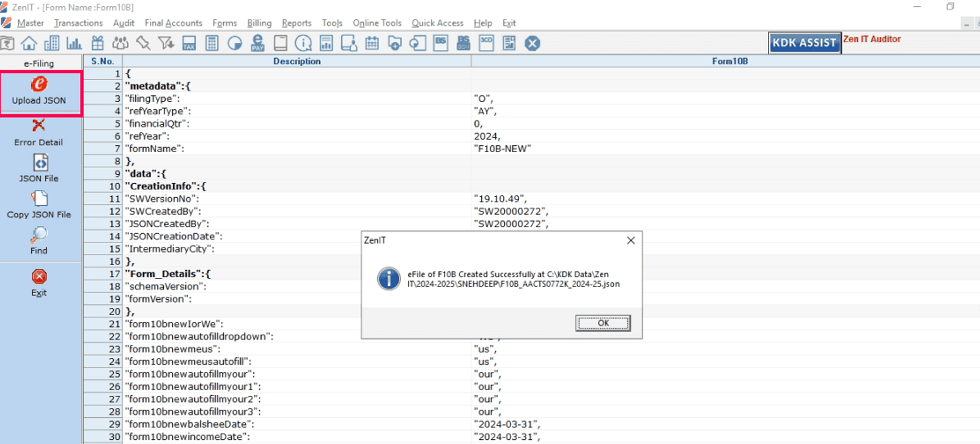Open the Help menu

click(x=483, y=23)
